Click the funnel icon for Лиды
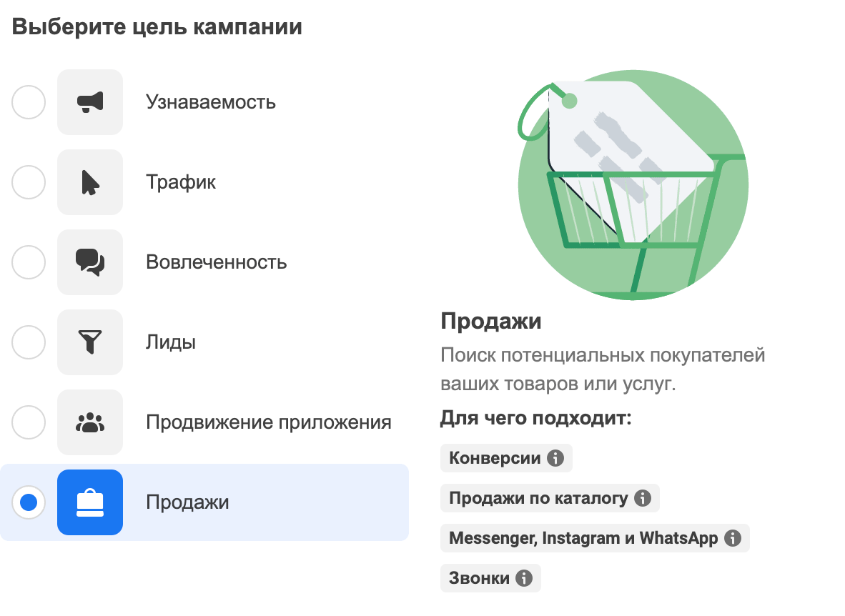 point(90,342)
